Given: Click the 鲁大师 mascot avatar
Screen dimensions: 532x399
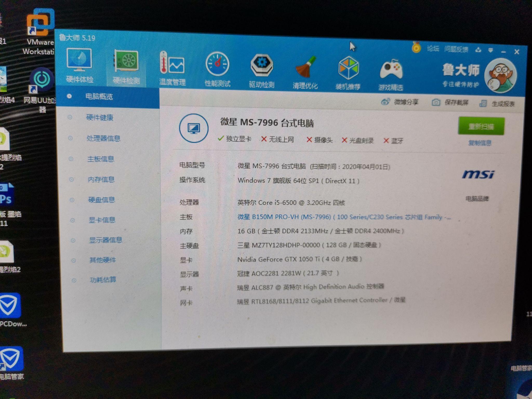Looking at the screenshot, I should pos(501,75).
